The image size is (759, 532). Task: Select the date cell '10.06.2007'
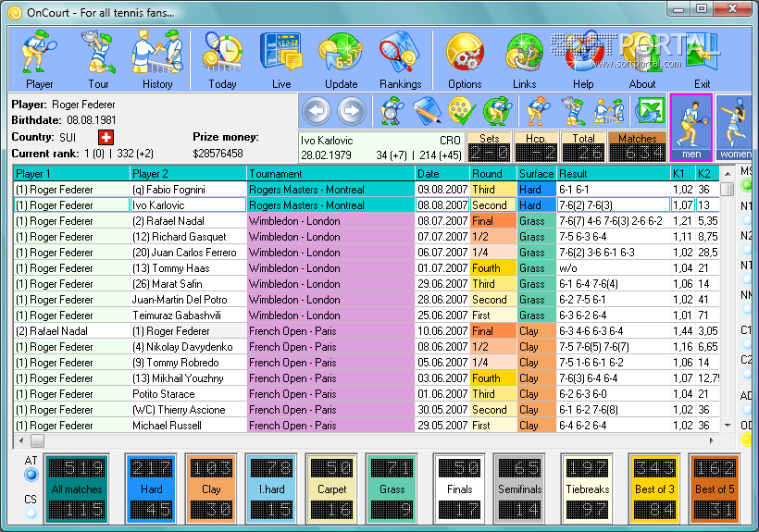point(442,331)
